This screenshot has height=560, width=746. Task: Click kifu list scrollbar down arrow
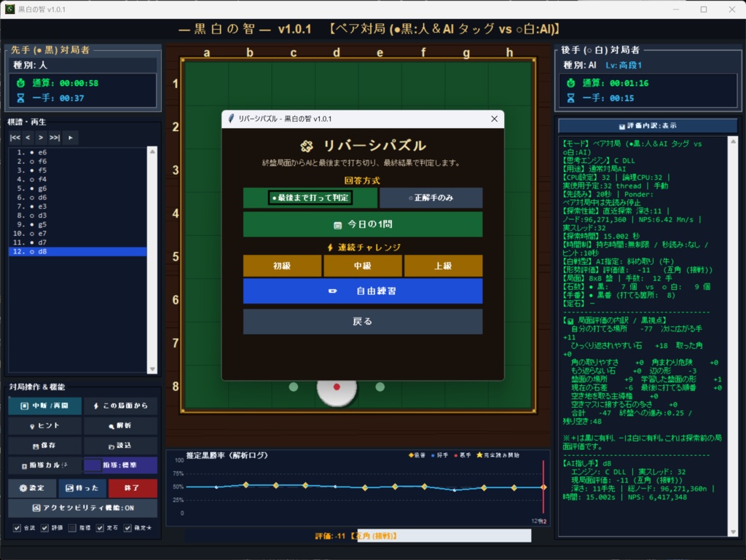pos(152,369)
